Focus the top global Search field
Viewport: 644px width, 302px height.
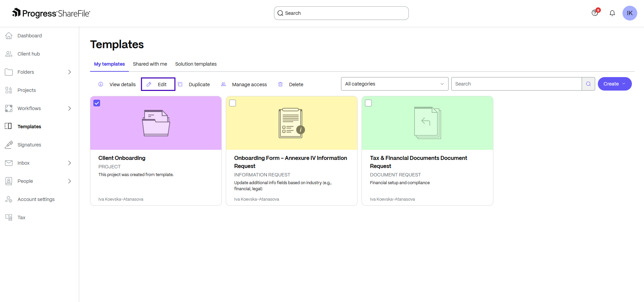coord(341,13)
